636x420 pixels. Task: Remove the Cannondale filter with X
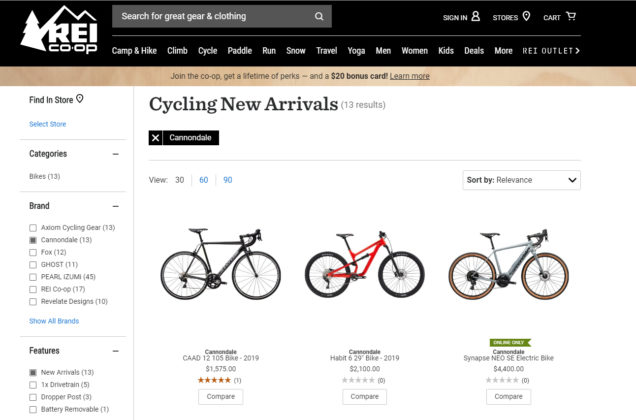155,138
